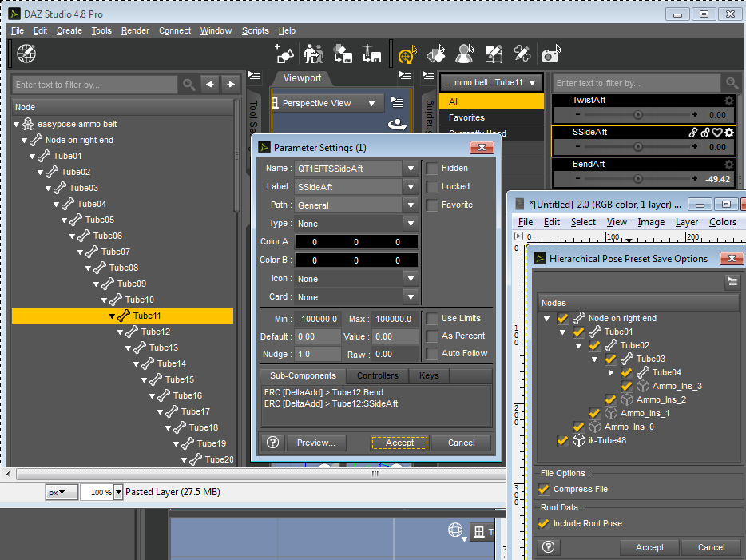Click the joint editor save toolbar icon
The image size is (746, 560).
click(371, 54)
